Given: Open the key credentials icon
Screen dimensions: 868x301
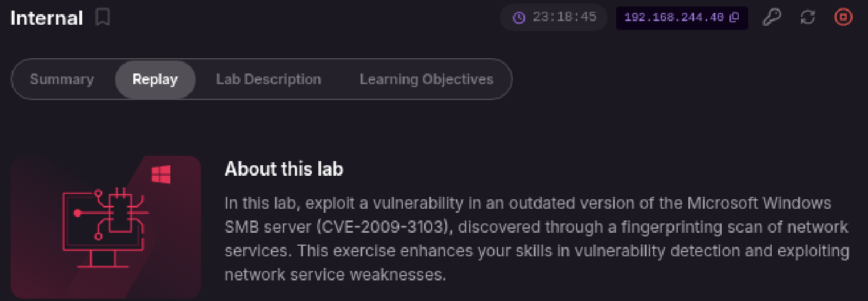Looking at the screenshot, I should click(x=771, y=18).
